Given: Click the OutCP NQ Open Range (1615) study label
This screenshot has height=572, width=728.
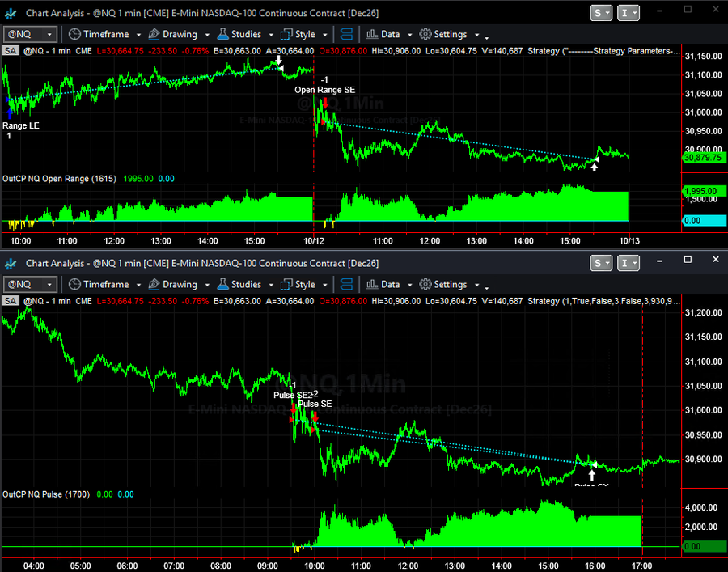Looking at the screenshot, I should 59,179.
